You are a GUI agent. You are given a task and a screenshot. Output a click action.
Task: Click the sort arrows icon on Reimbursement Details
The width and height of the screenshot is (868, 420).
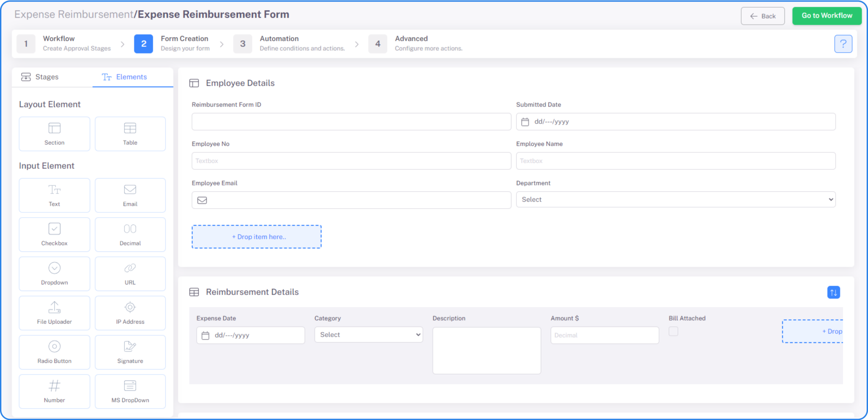click(x=833, y=292)
